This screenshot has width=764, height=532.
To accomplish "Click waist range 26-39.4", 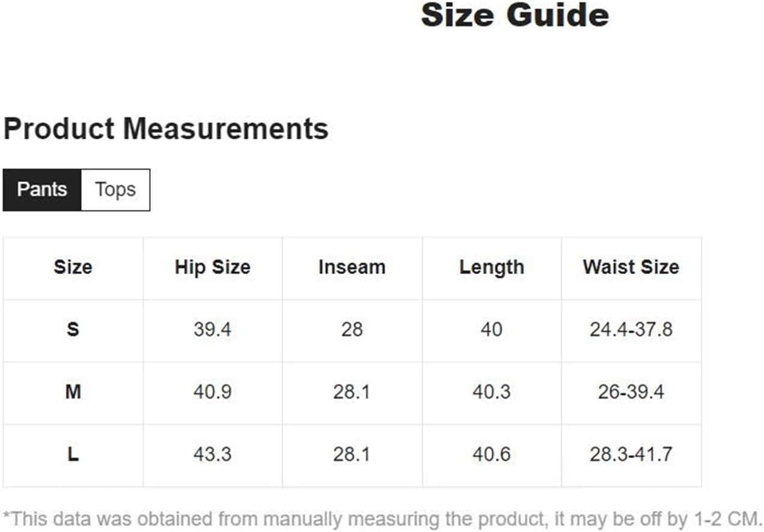I will pos(631,392).
